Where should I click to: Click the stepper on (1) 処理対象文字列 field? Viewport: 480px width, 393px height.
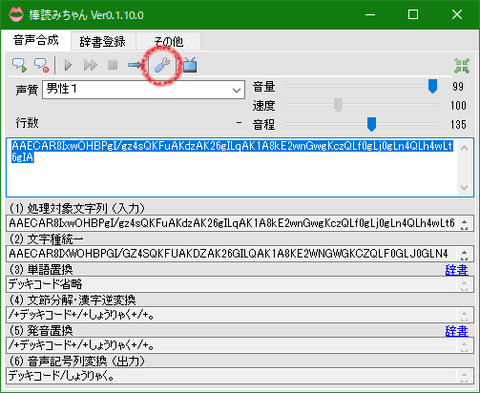[x=464, y=224]
